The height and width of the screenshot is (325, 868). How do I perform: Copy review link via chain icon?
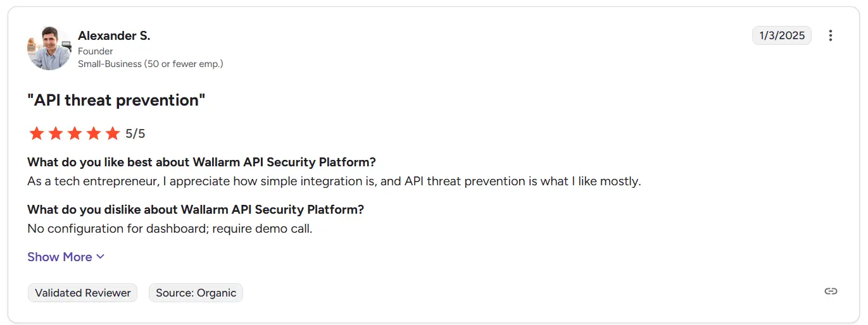tap(831, 291)
